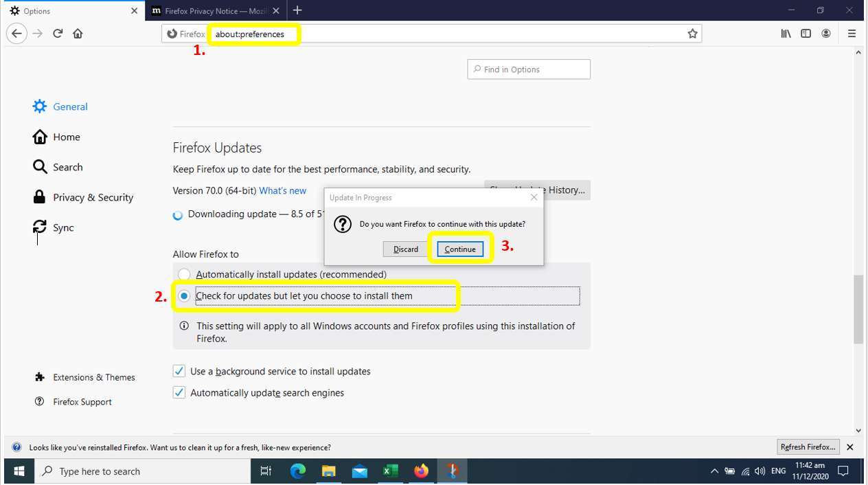The height and width of the screenshot is (485, 868).
Task: Open the Mail app from taskbar
Action: (x=360, y=471)
